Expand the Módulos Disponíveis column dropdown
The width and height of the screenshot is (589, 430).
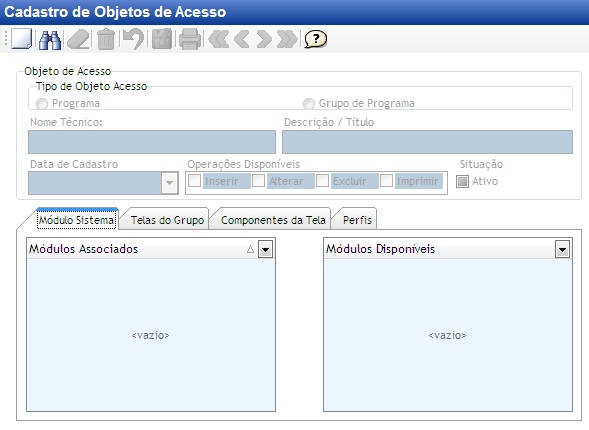[562, 249]
